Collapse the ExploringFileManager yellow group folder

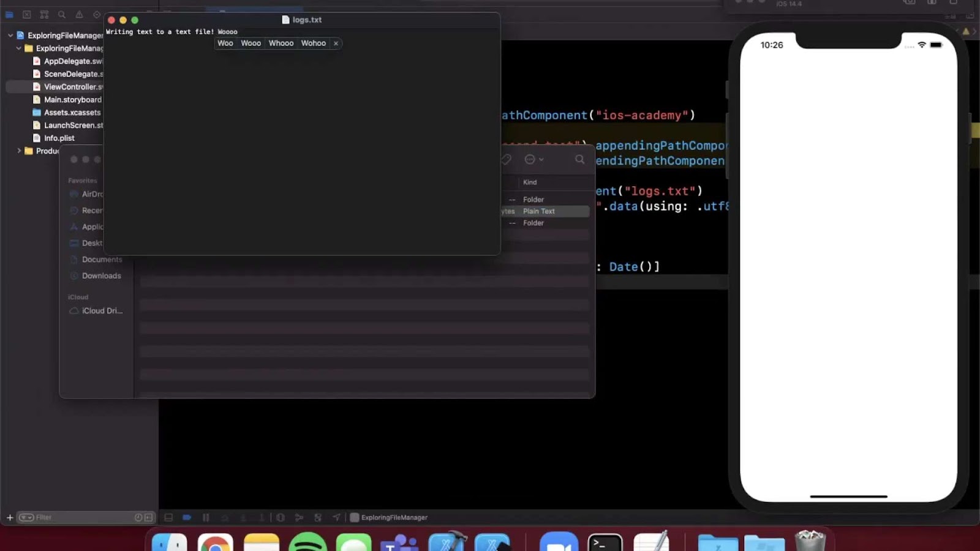click(18, 48)
